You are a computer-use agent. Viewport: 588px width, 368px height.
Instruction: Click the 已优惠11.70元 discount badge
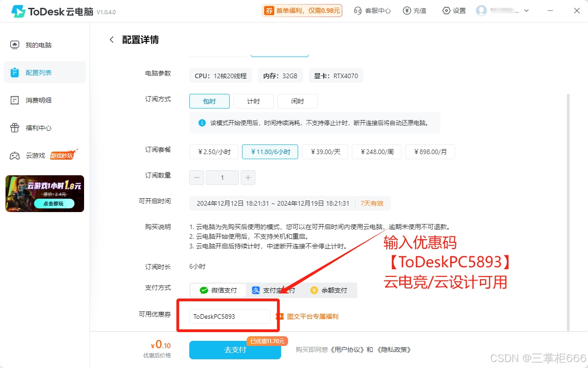pos(267,341)
